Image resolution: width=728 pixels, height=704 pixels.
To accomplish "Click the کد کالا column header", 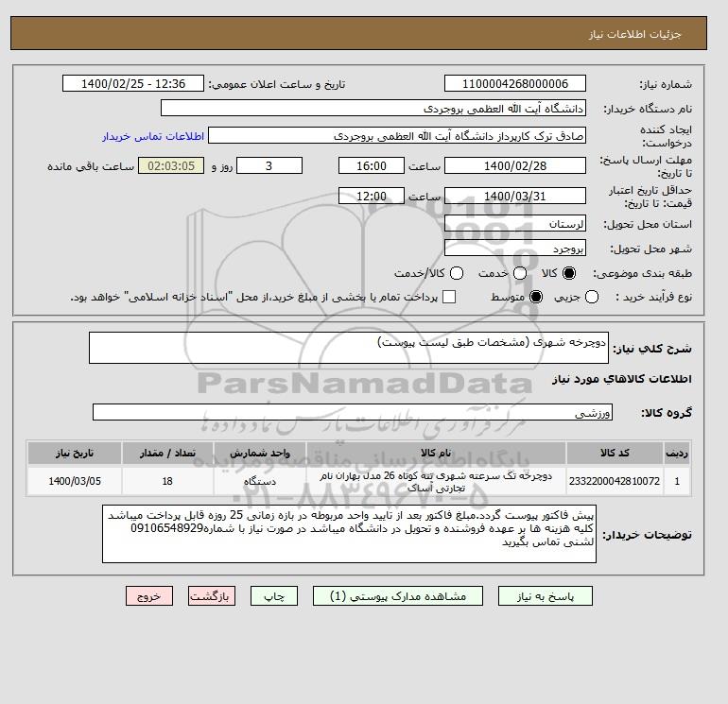I will click(x=615, y=453).
